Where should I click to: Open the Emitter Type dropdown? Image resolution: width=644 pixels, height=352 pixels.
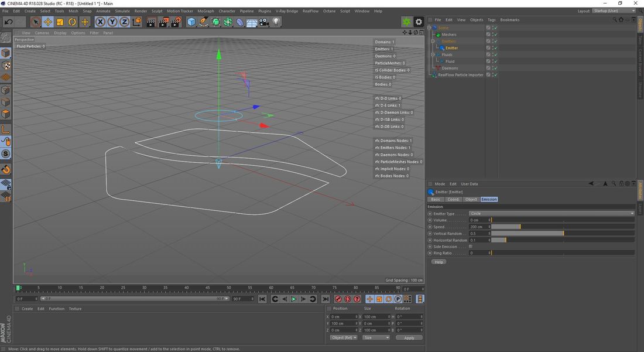551,214
